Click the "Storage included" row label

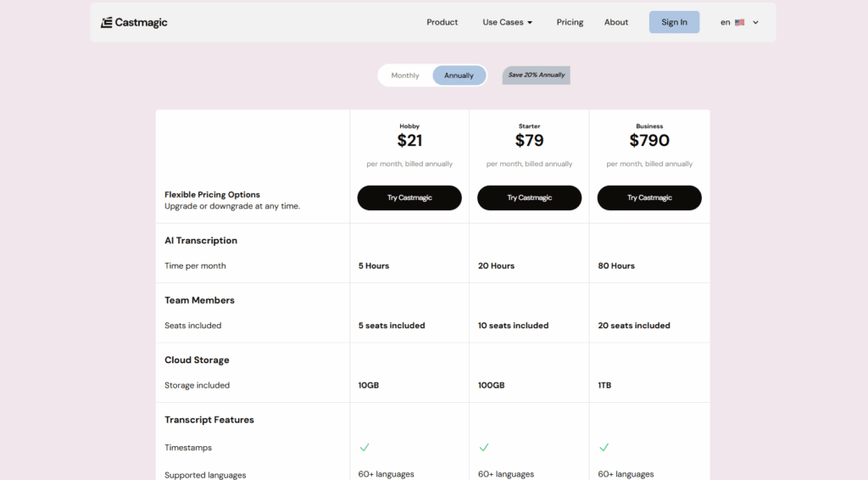(197, 385)
